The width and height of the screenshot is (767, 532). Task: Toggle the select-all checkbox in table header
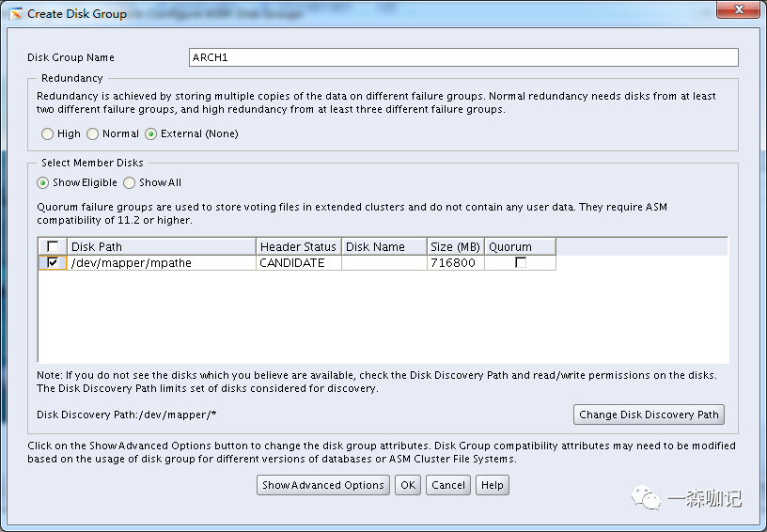point(53,246)
